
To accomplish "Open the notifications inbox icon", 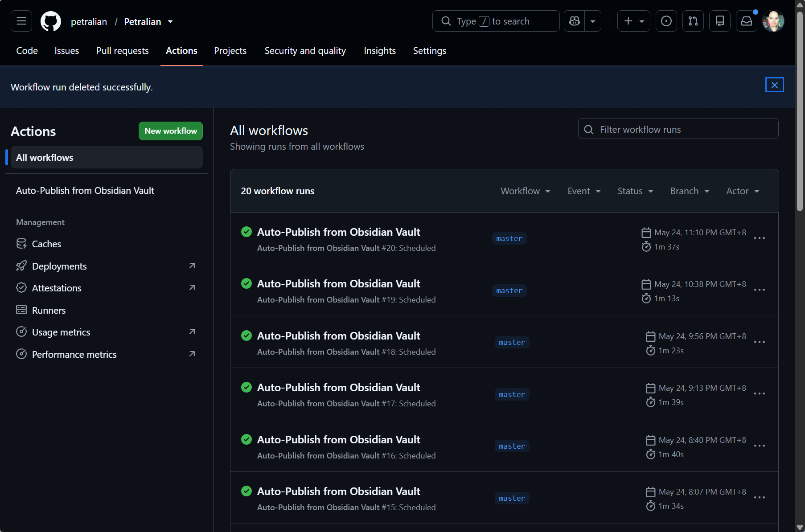I will 747,21.
